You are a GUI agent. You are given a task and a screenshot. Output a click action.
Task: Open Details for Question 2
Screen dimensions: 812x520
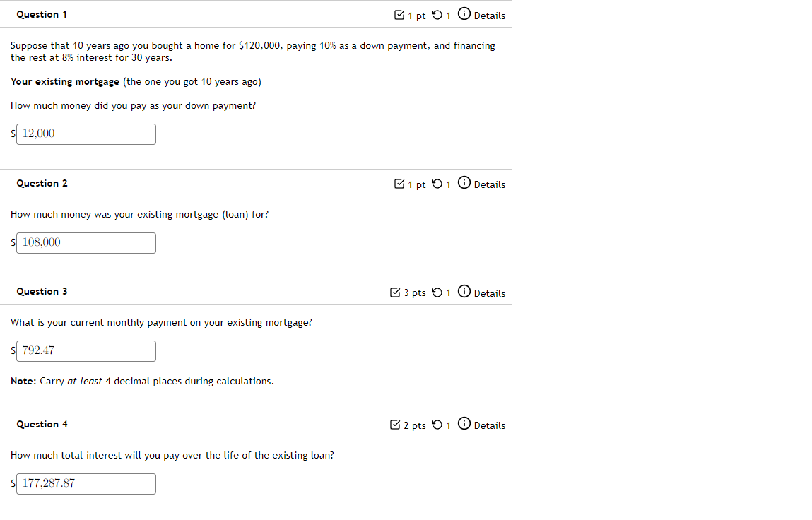pyautogui.click(x=490, y=184)
